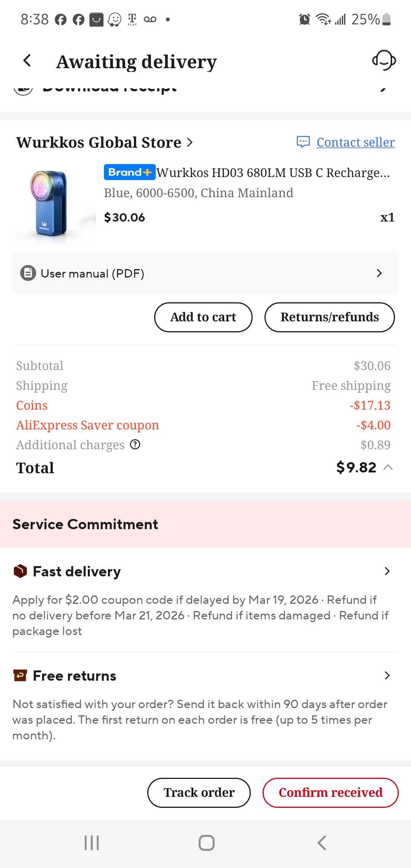
Task: Tap the Additional charges help icon
Action: 135,445
